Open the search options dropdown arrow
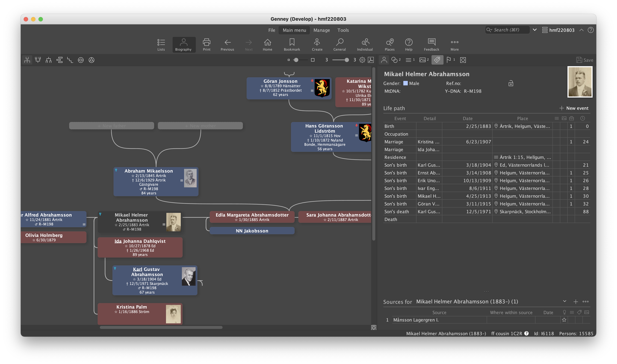The width and height of the screenshot is (617, 364). [535, 30]
